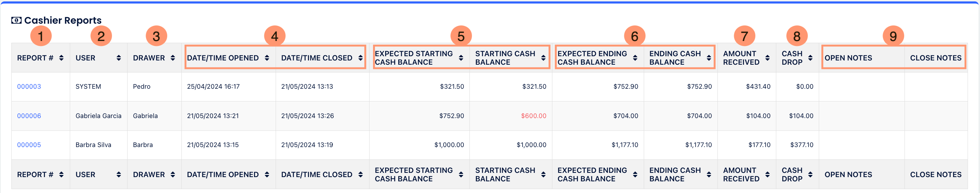Click sort icon in top USER column header
The width and height of the screenshot is (980, 193).
[119, 58]
